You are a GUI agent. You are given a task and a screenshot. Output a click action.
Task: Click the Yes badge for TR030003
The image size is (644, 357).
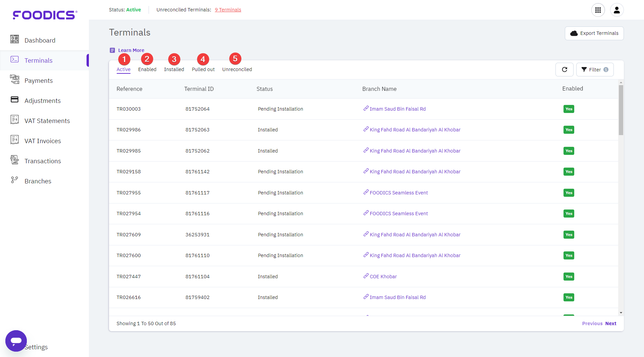[x=569, y=109]
